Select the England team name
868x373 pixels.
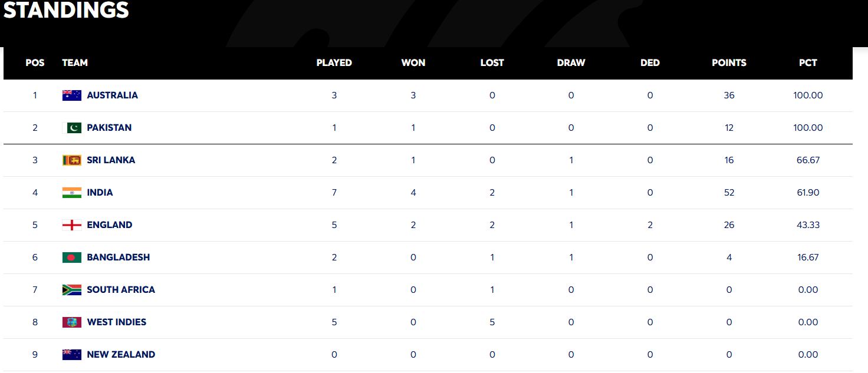pyautogui.click(x=109, y=225)
